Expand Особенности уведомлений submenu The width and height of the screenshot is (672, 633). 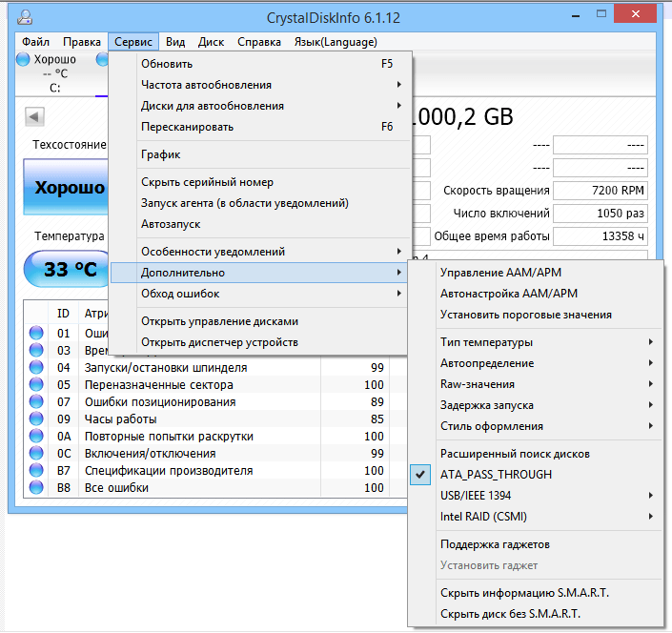pyautogui.click(x=258, y=252)
